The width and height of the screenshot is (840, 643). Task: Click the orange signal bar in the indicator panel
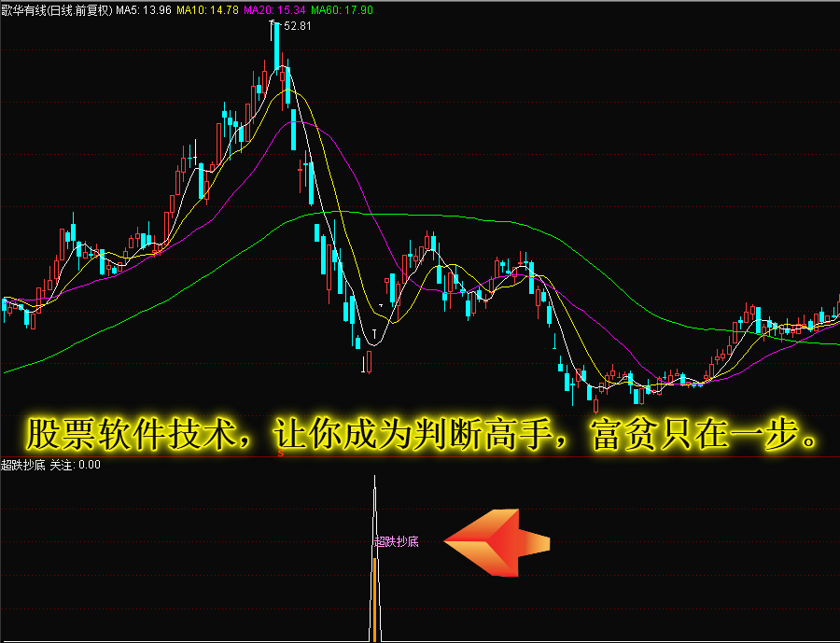375,599
